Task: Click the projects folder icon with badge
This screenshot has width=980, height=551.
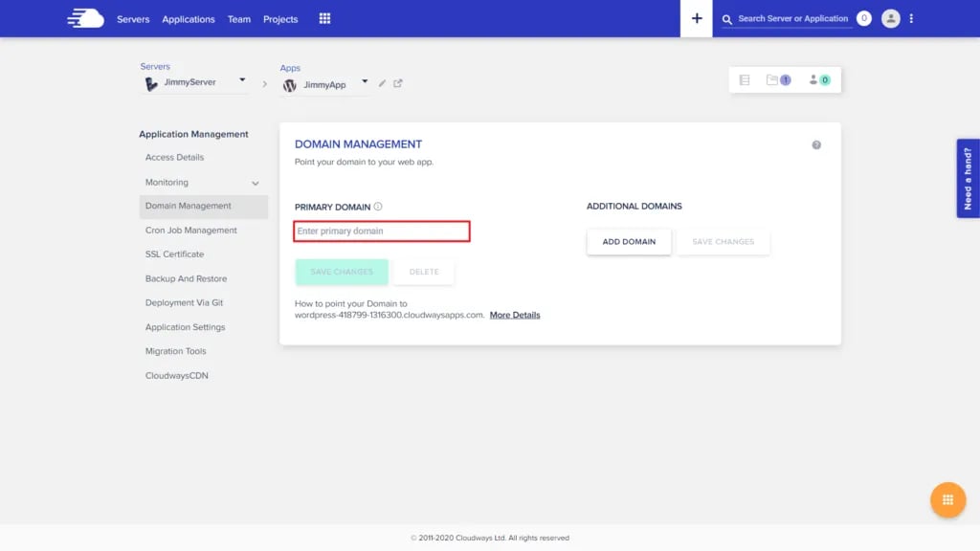Action: (778, 80)
